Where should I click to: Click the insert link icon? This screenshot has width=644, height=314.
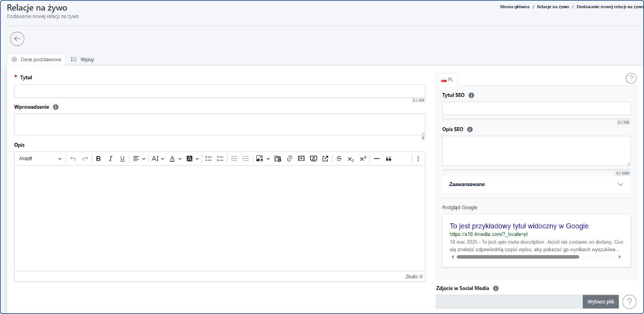pyautogui.click(x=289, y=159)
